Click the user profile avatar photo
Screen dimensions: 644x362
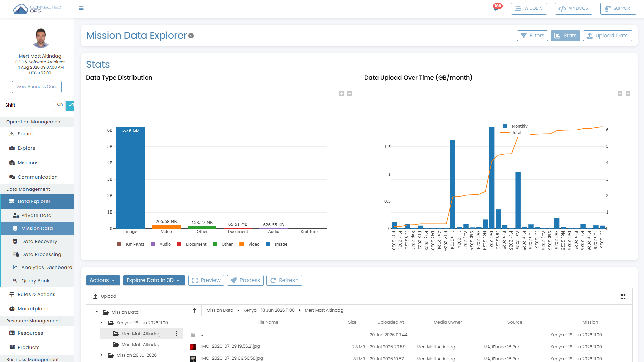pyautogui.click(x=40, y=38)
